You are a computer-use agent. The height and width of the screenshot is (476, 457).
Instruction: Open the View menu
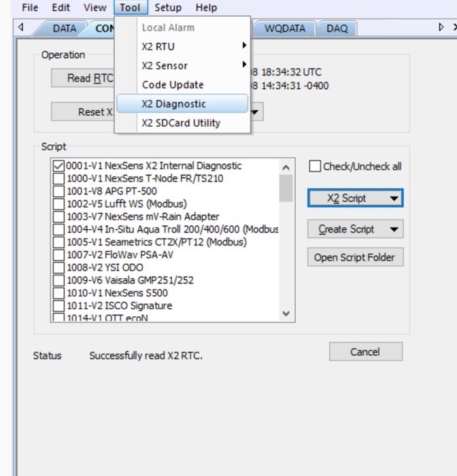[95, 7]
